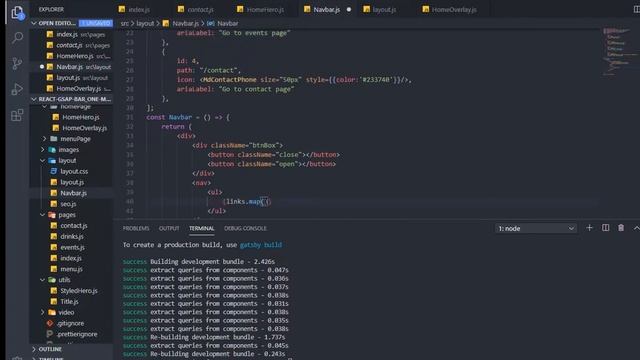Switch to the contact.js editor tab

point(200,9)
